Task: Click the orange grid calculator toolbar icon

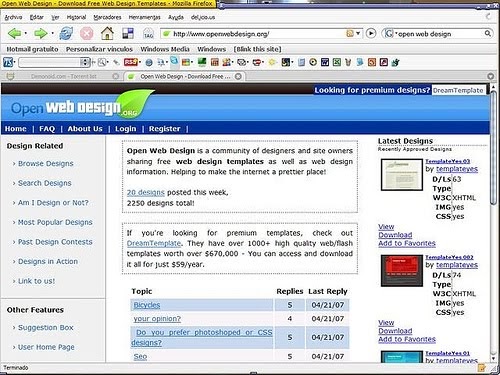Action: point(215,62)
